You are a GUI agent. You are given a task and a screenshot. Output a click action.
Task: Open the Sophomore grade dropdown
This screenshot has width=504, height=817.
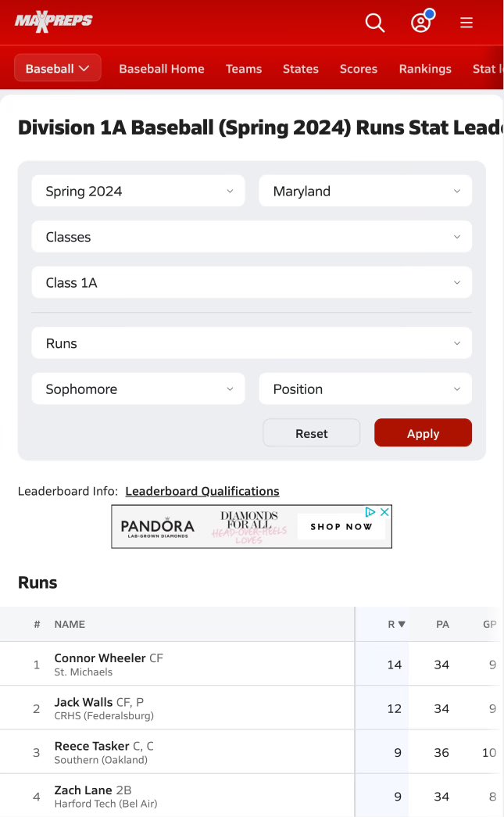(x=138, y=389)
